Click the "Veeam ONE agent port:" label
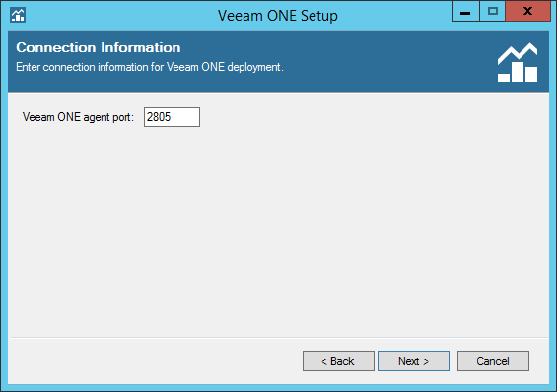The image size is (557, 392). tap(78, 117)
